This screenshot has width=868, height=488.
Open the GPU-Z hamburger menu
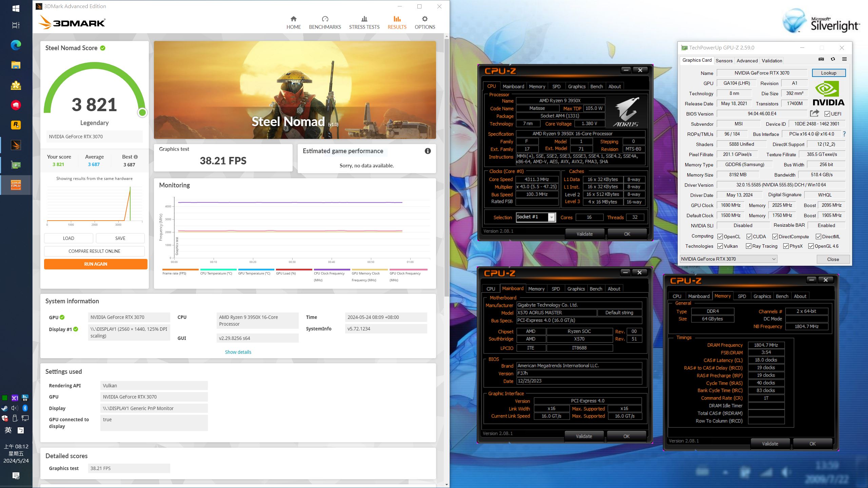click(x=844, y=59)
